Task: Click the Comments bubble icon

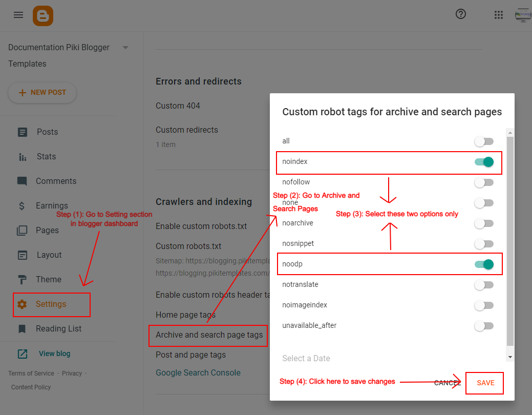Action: click(x=22, y=181)
